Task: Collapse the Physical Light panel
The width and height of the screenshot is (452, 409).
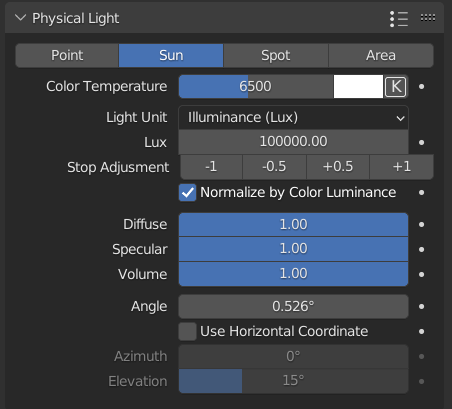Action: 21,18
